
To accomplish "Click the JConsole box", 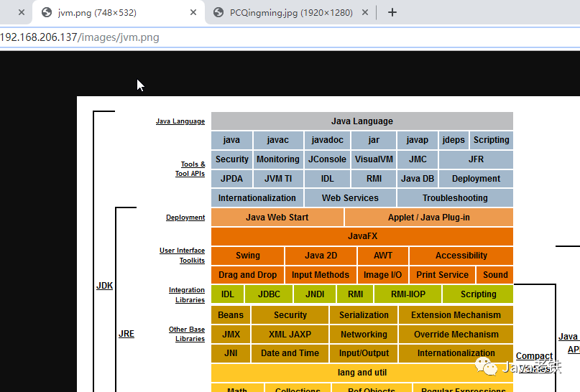I will point(327,159).
